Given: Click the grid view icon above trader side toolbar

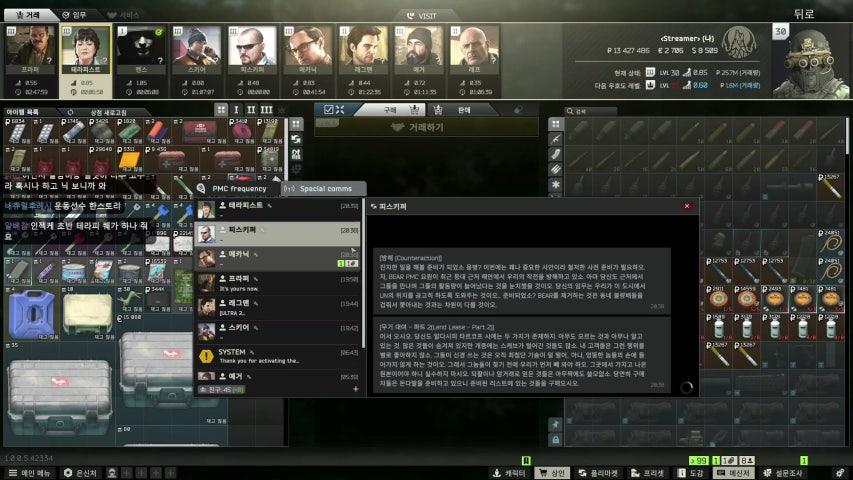Looking at the screenshot, I should (x=296, y=124).
